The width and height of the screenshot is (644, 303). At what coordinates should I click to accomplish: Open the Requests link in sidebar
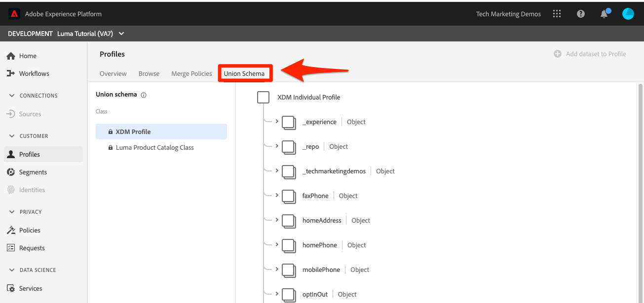[32, 248]
